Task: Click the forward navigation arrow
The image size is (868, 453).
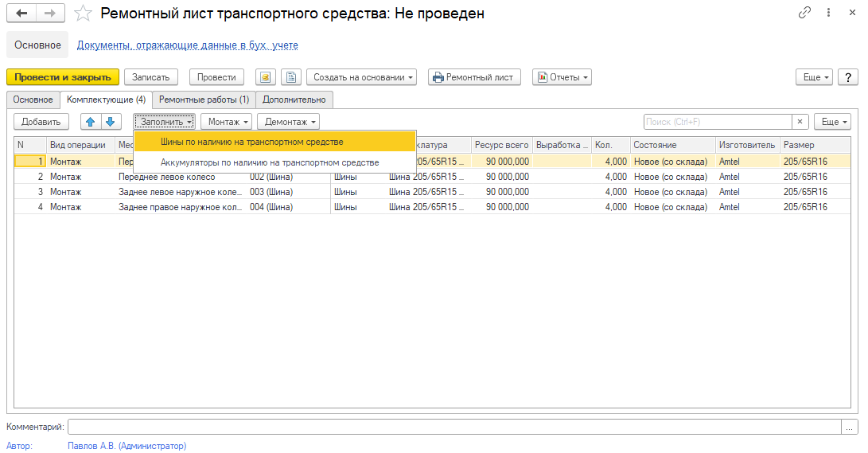Action: tap(50, 14)
